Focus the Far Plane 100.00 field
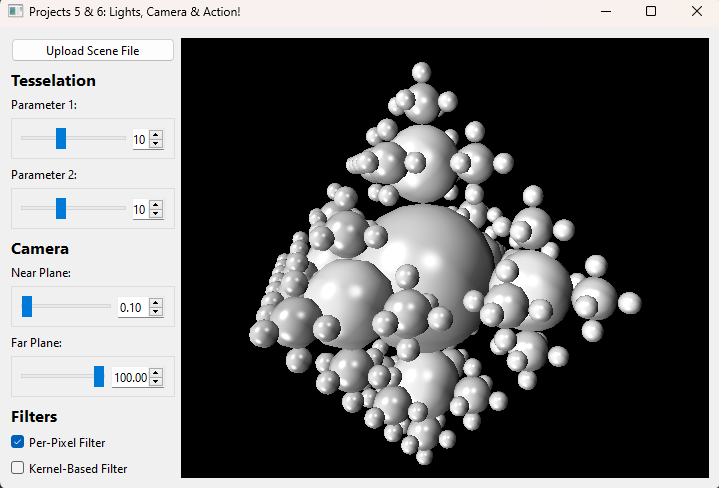Screen dimensions: 719x488 (130, 377)
